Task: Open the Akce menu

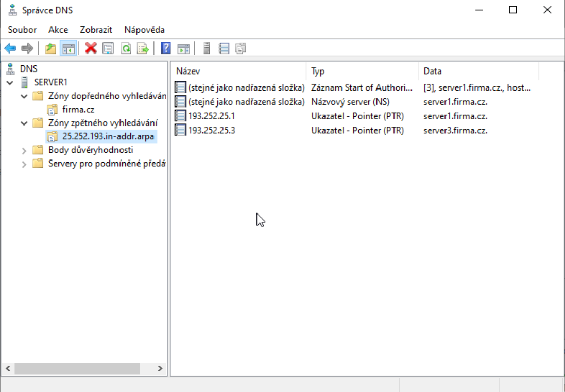Action: pyautogui.click(x=58, y=30)
